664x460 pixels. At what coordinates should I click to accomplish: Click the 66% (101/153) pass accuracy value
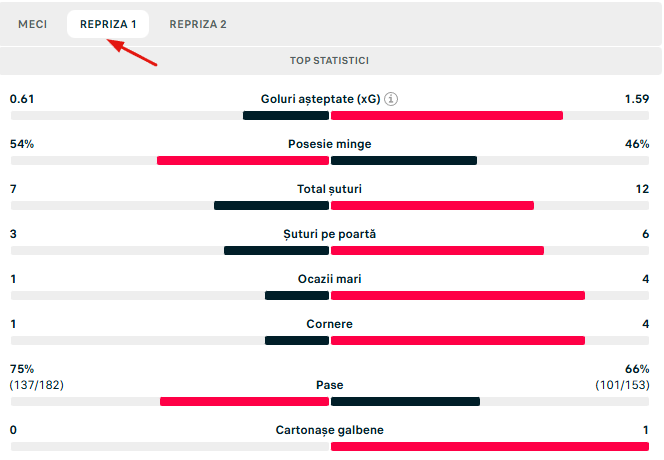click(623, 377)
